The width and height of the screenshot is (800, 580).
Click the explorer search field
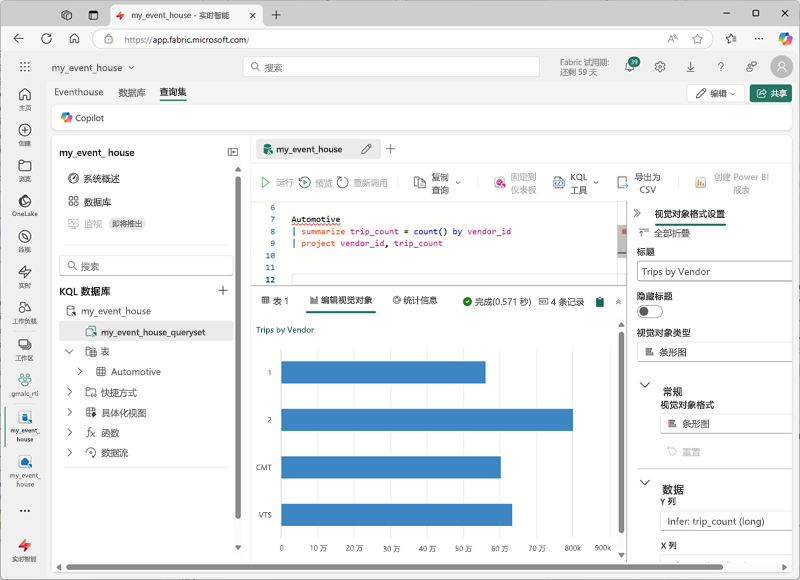[x=146, y=266]
